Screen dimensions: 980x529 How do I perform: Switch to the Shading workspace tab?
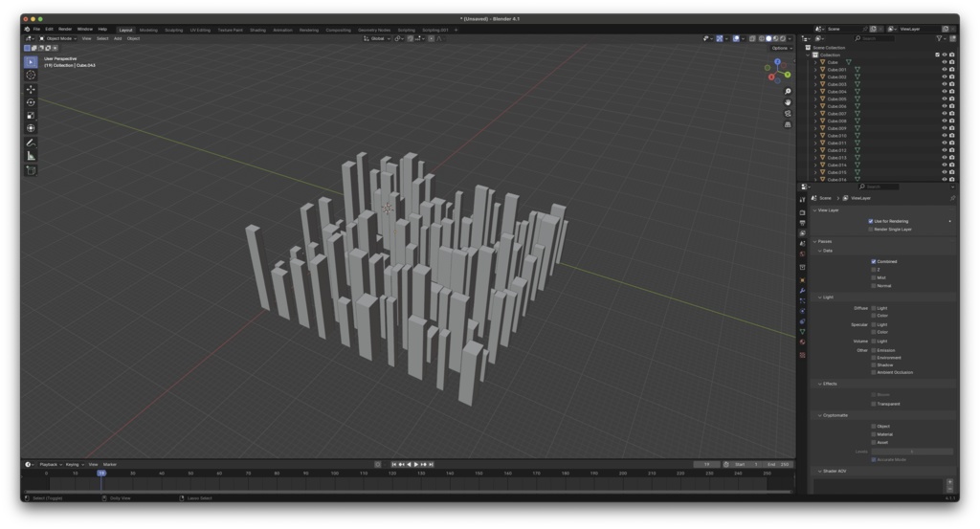point(257,30)
